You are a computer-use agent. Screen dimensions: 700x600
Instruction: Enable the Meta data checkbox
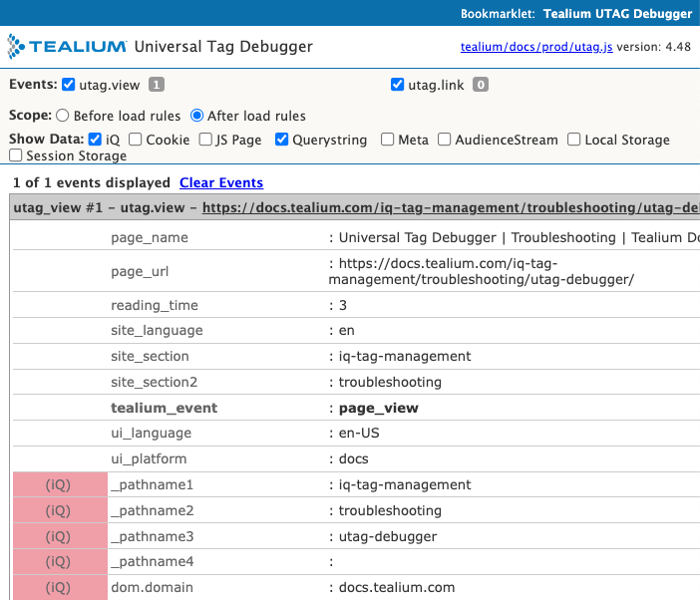(388, 140)
